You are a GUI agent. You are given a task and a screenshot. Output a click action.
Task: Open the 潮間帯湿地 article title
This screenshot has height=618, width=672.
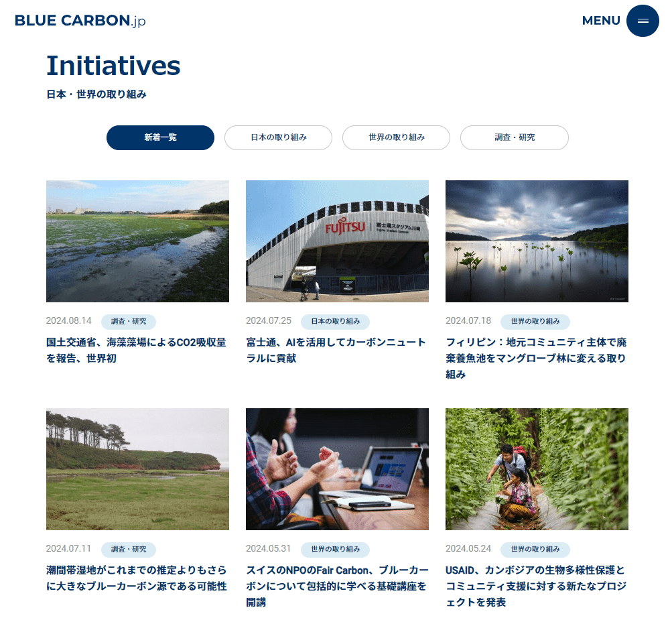(x=137, y=578)
